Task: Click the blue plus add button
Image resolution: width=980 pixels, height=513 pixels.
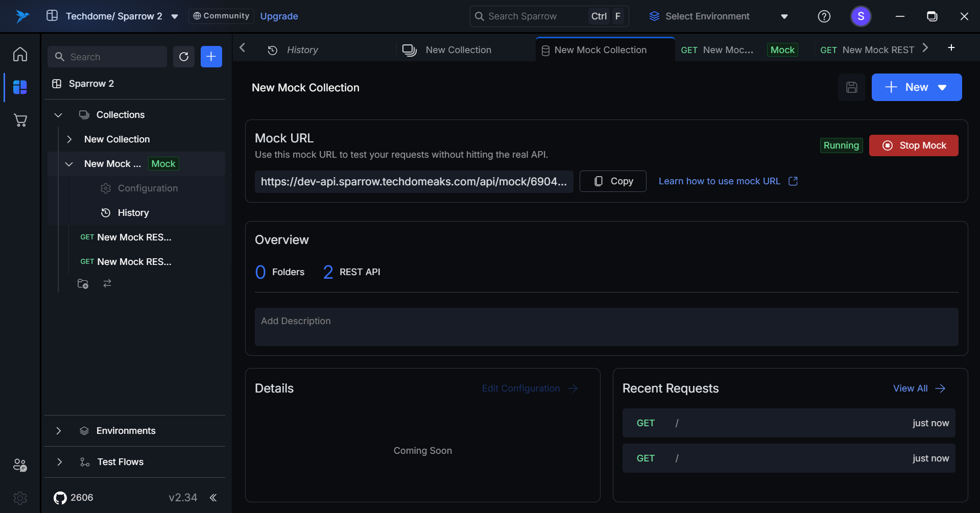Action: 211,57
